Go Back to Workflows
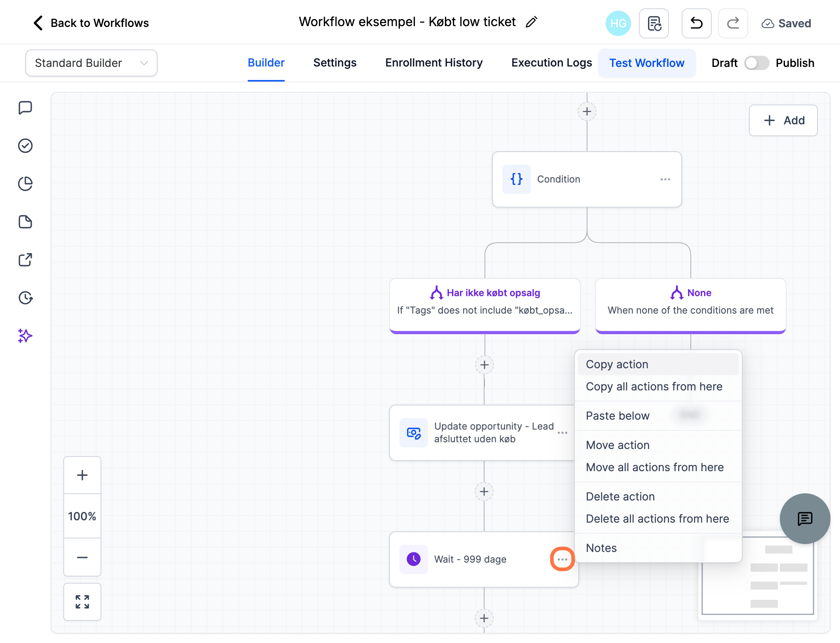Screen dimensions: 840x643 [x=91, y=23]
